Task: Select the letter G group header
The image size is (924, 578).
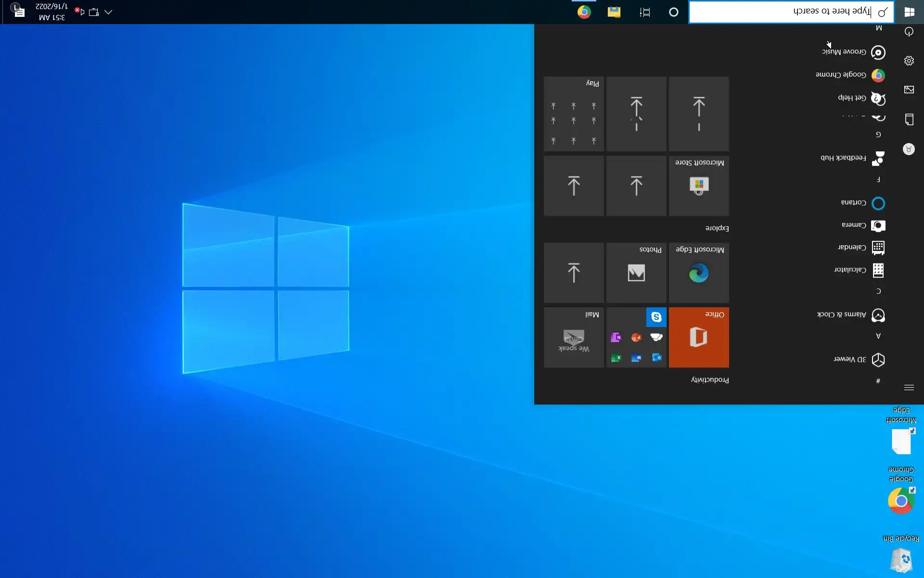Action: tap(878, 135)
